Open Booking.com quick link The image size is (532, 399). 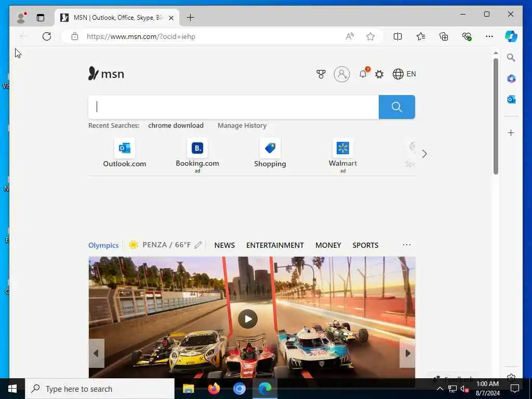point(197,155)
